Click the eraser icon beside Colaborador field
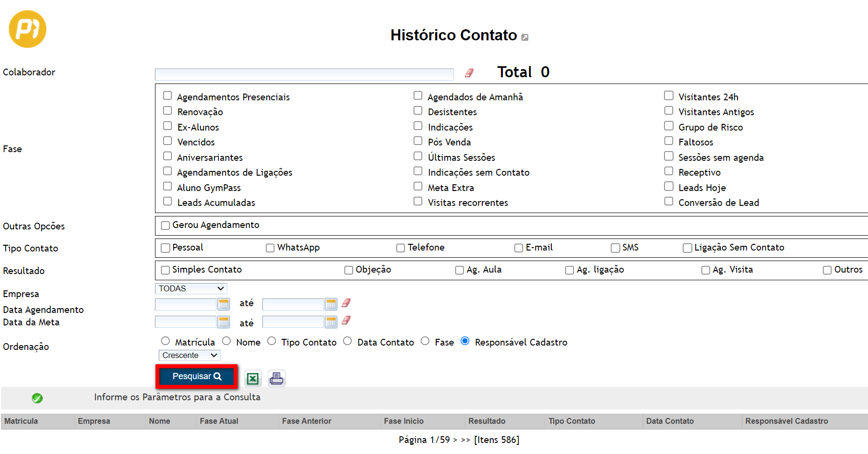 [x=469, y=73]
